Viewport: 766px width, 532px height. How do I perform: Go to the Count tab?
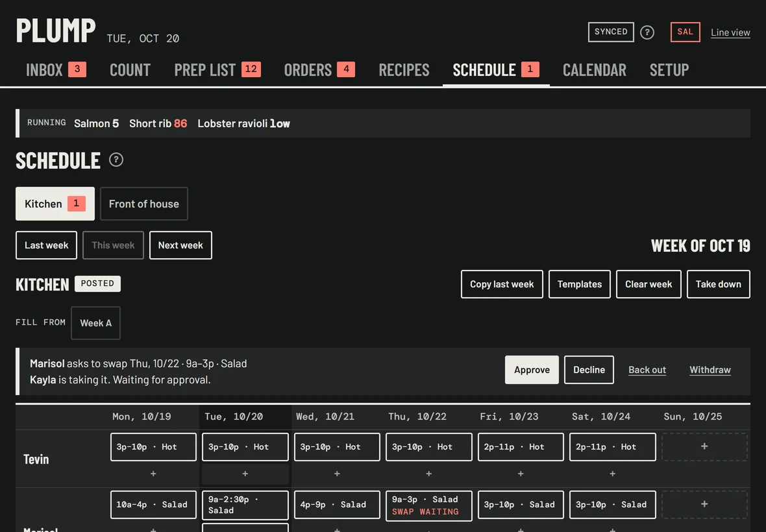(x=130, y=70)
